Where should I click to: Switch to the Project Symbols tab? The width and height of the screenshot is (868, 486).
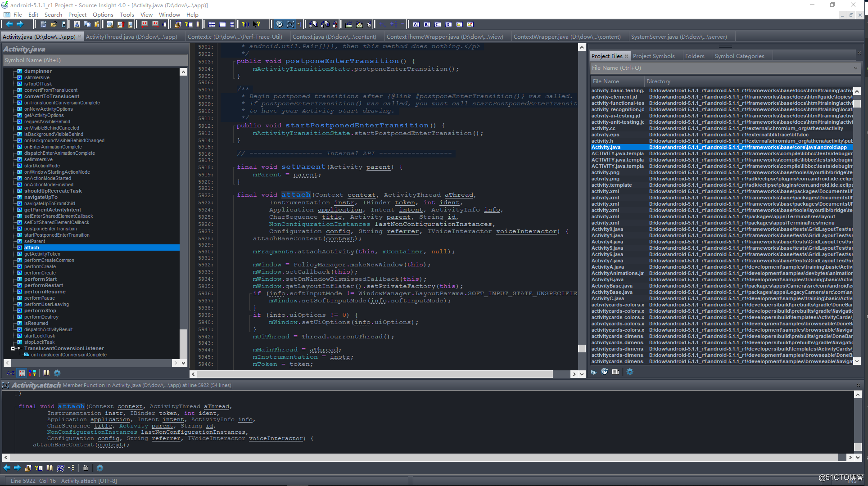tap(653, 56)
